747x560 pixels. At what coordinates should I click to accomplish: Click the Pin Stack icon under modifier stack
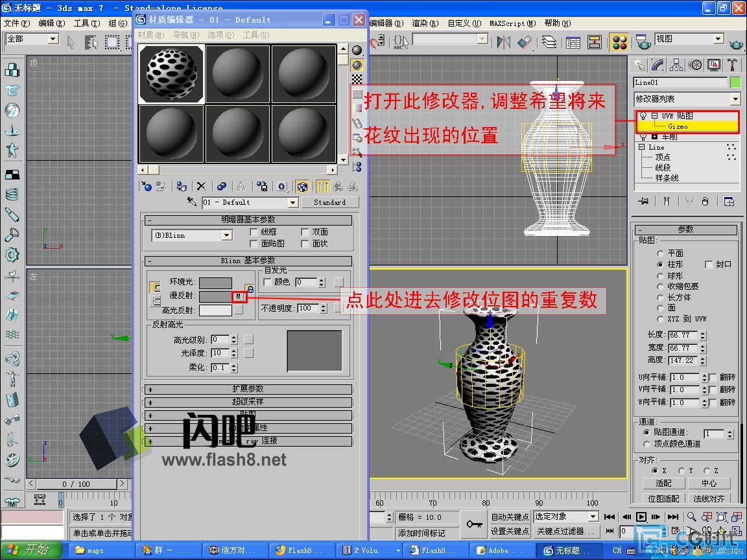click(643, 201)
